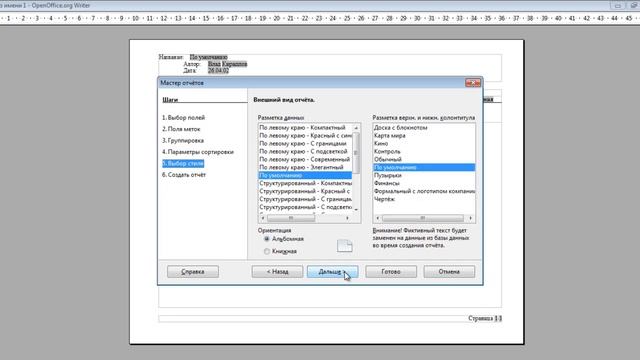The width and height of the screenshot is (640, 360).
Task: Close the Мастер отчётов dialog
Action: [x=473, y=83]
